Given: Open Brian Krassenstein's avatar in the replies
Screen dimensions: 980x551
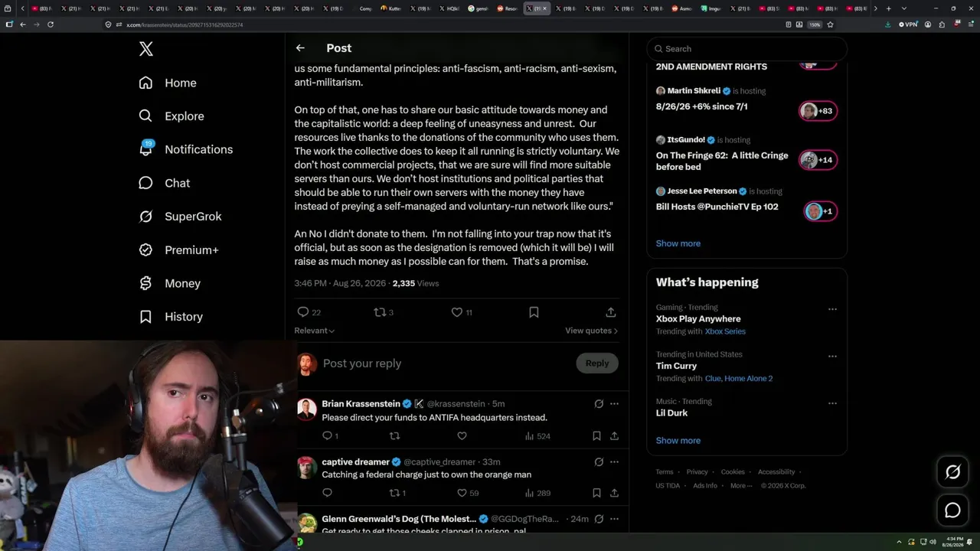Looking at the screenshot, I should pyautogui.click(x=307, y=409).
